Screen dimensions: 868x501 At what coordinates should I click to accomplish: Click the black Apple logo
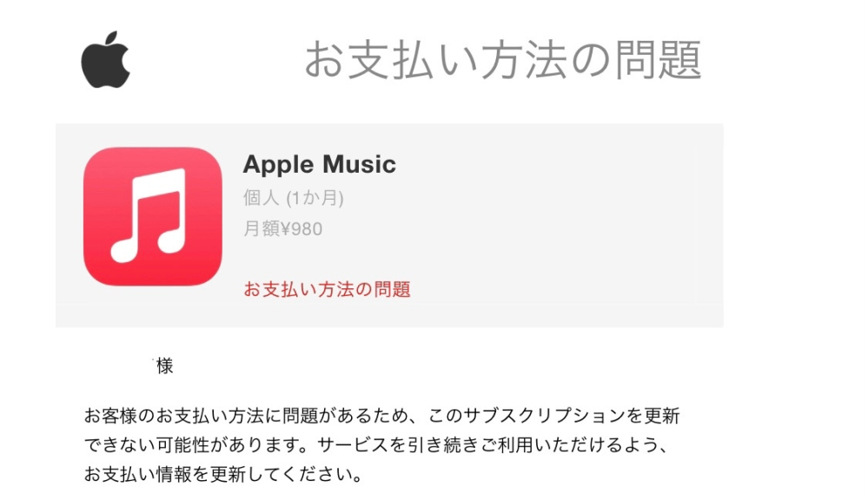(106, 59)
